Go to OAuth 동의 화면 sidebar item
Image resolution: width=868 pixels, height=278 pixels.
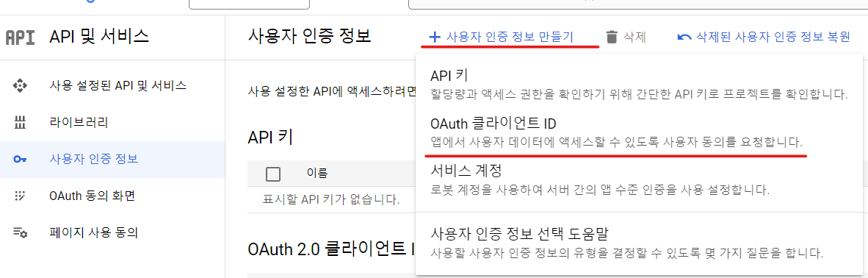112,196
